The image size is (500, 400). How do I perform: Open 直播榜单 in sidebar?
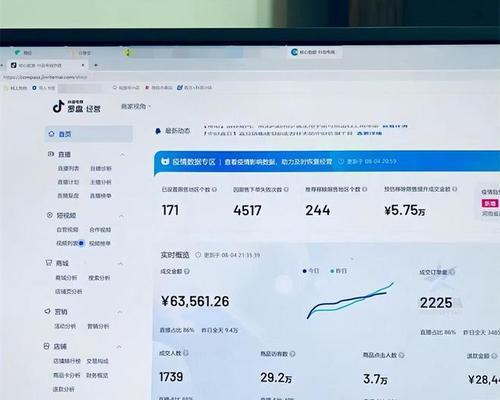point(101,196)
